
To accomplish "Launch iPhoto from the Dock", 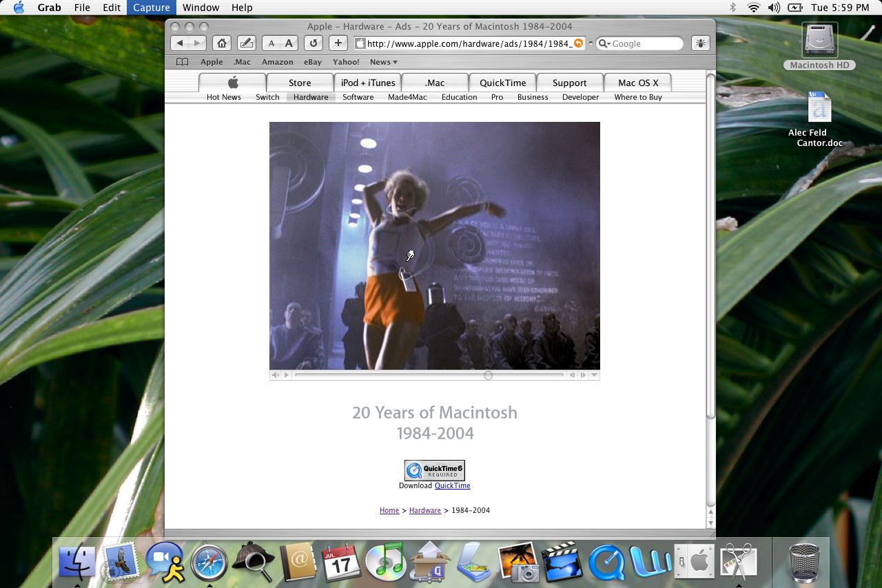I will (x=518, y=563).
